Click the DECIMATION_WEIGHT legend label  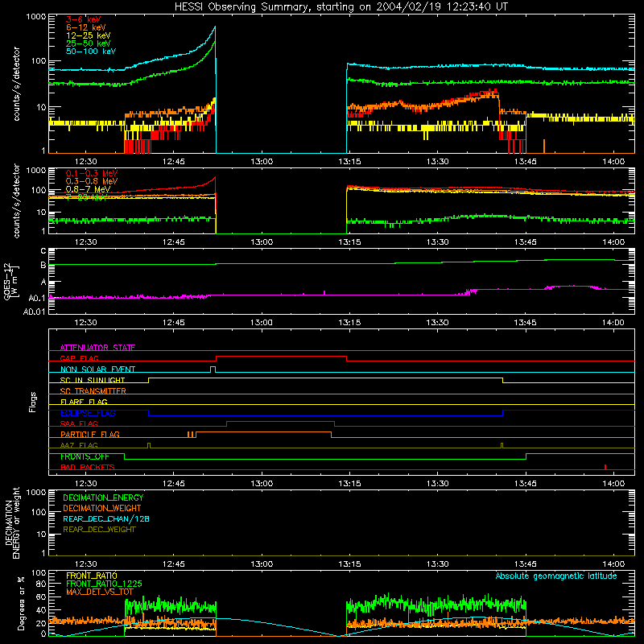[x=102, y=508]
